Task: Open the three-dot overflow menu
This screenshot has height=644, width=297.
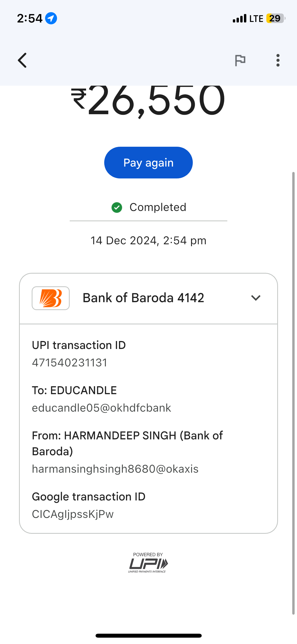Action: (278, 60)
